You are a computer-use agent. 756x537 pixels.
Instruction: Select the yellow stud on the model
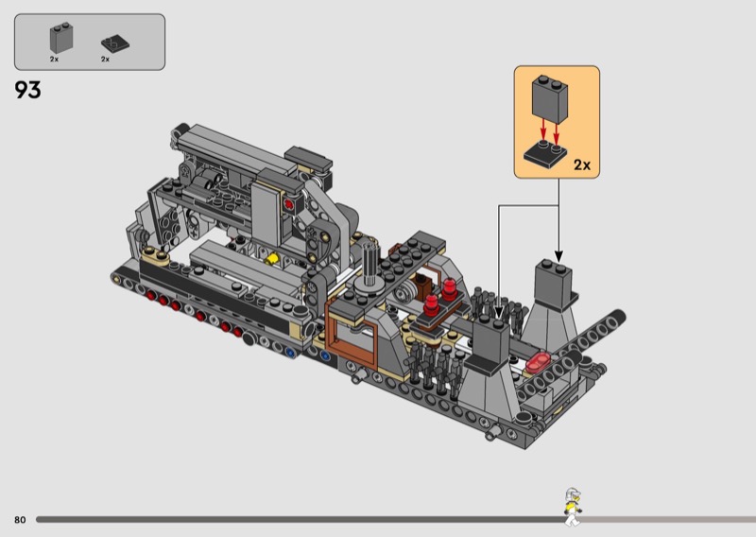(x=274, y=257)
